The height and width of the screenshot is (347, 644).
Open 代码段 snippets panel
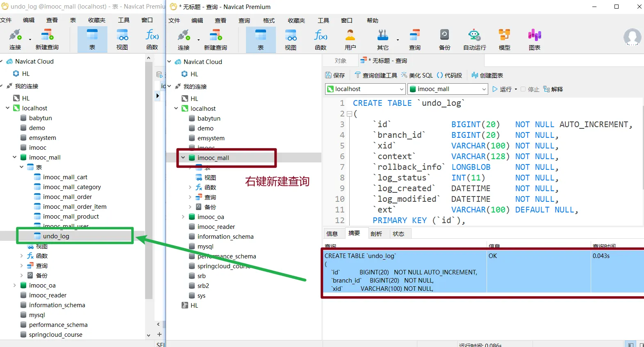coord(449,75)
